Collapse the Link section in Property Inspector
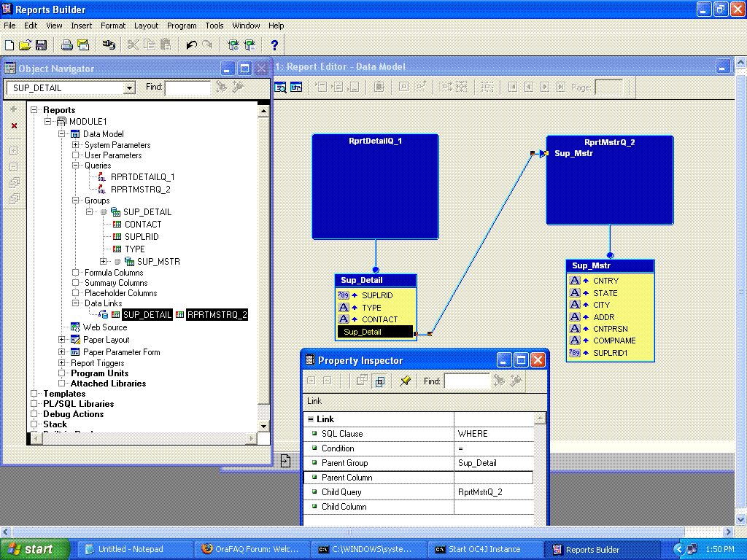 click(x=311, y=419)
